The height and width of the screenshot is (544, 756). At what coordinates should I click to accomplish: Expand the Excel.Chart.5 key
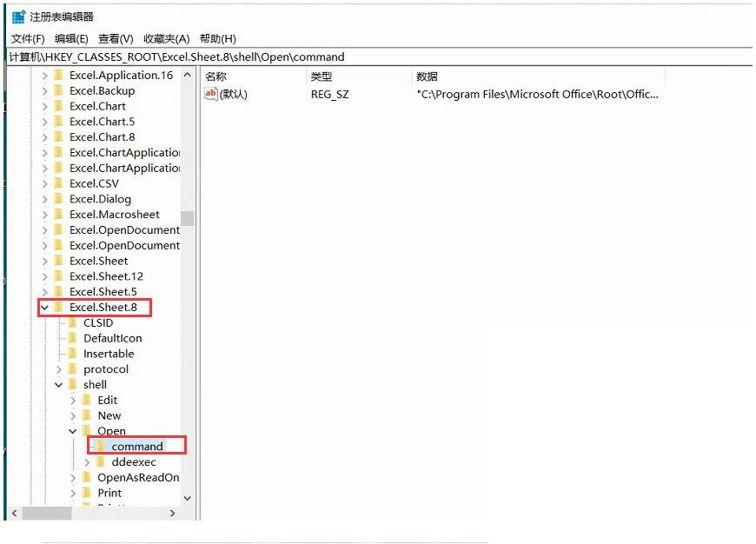pyautogui.click(x=45, y=122)
